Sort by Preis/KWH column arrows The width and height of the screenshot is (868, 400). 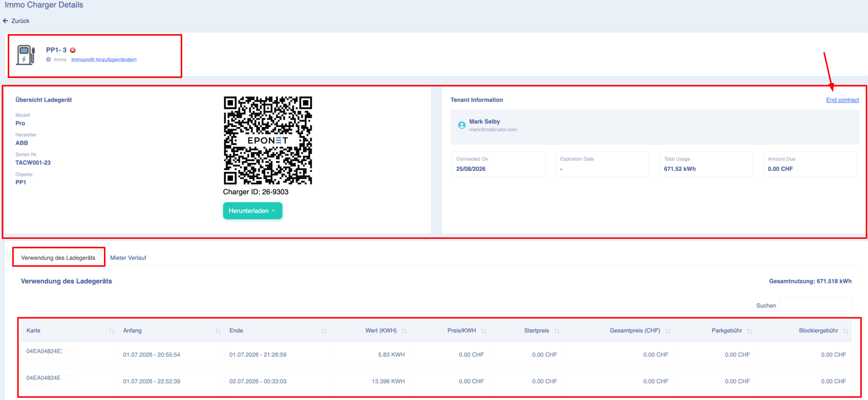(484, 331)
